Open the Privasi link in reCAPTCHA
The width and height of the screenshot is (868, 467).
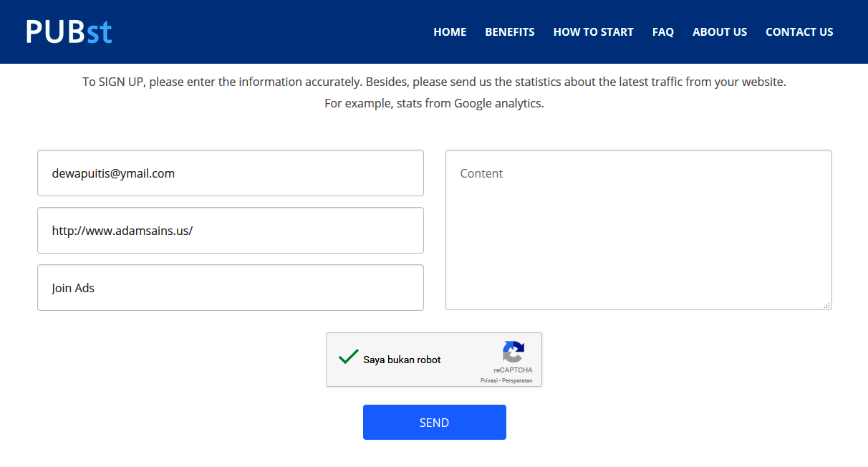tap(488, 380)
